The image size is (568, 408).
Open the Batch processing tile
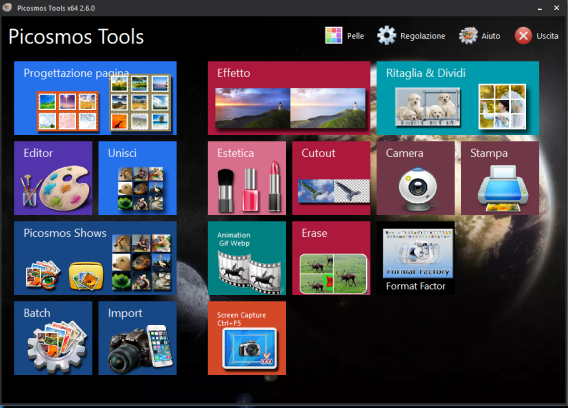[53, 338]
